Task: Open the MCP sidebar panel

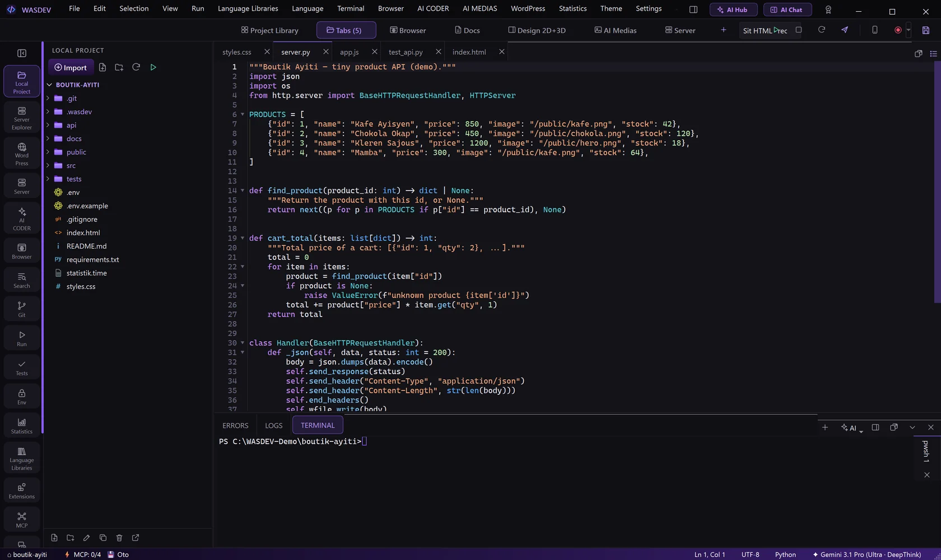Action: click(x=22, y=520)
